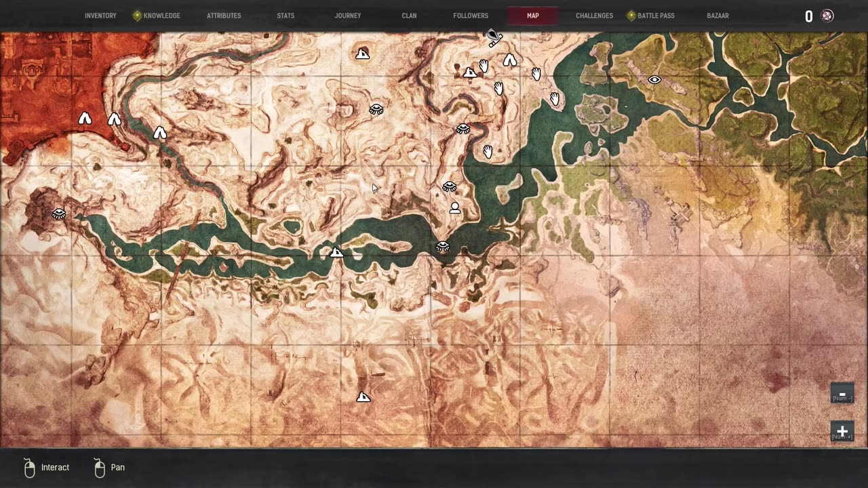Viewport: 868px width, 488px height.
Task: Select the eye marker at the river's far west end
Action: 59,214
